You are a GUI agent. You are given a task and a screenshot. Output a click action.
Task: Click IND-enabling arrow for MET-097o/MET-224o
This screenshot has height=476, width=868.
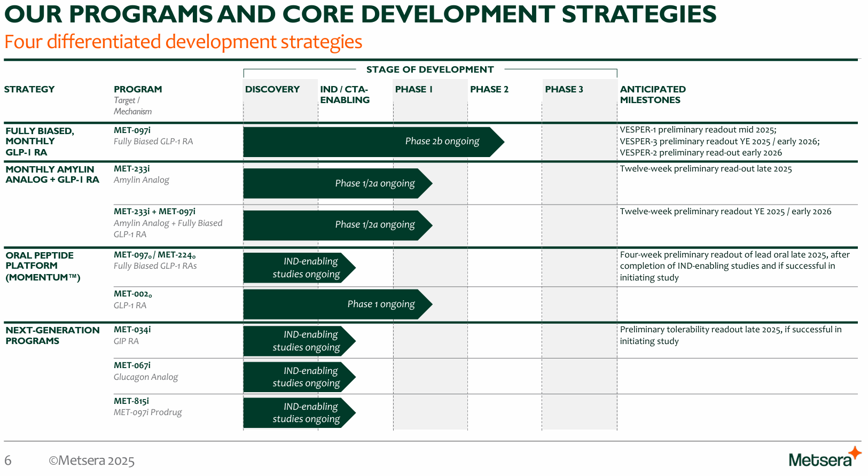(300, 268)
